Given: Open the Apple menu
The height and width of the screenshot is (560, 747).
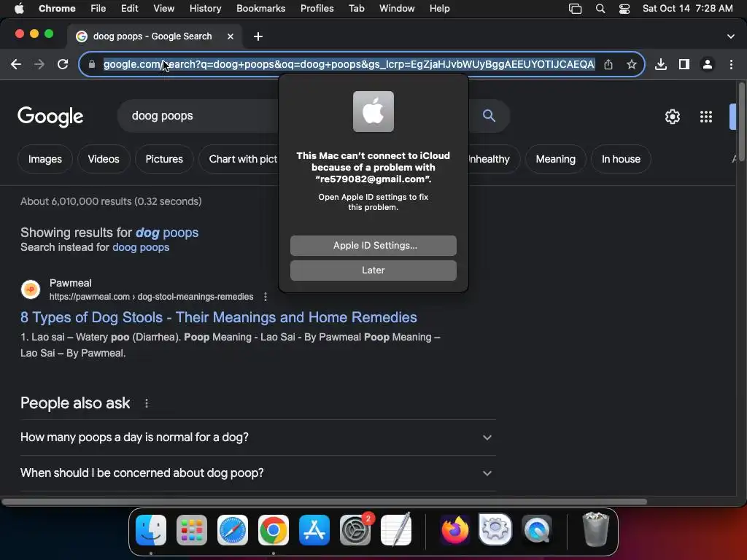Looking at the screenshot, I should (x=19, y=9).
